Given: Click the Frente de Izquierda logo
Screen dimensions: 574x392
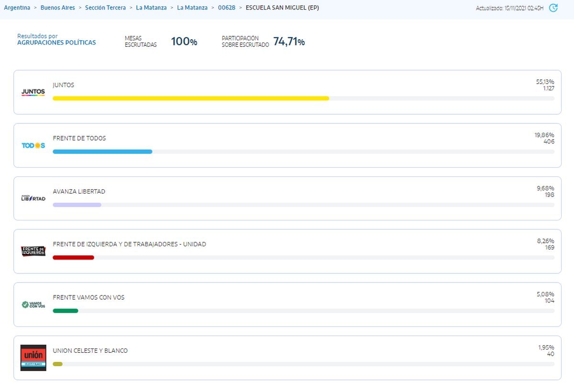Looking at the screenshot, I should (33, 251).
